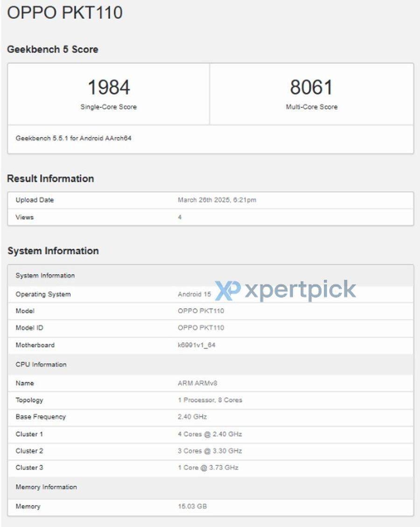Click the Cluster 3 value 1 Core @ 3.73 GHz
The image size is (420, 527).
click(x=208, y=468)
